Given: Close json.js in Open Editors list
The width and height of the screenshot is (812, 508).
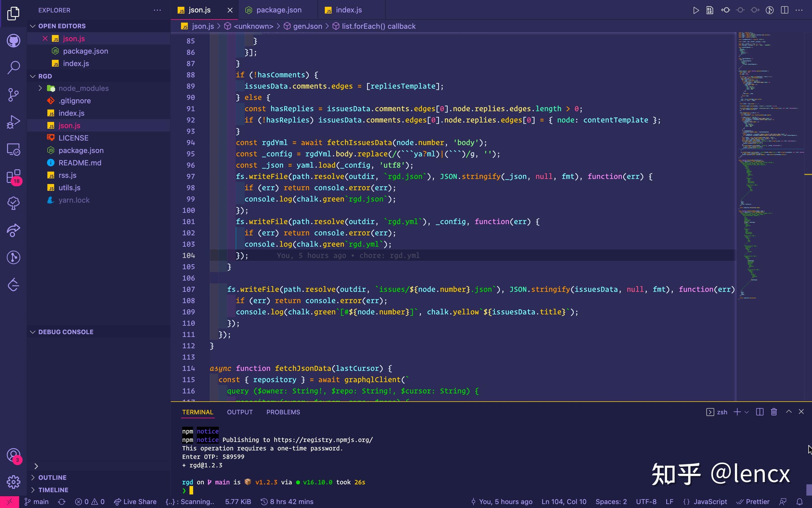Looking at the screenshot, I should click(45, 39).
